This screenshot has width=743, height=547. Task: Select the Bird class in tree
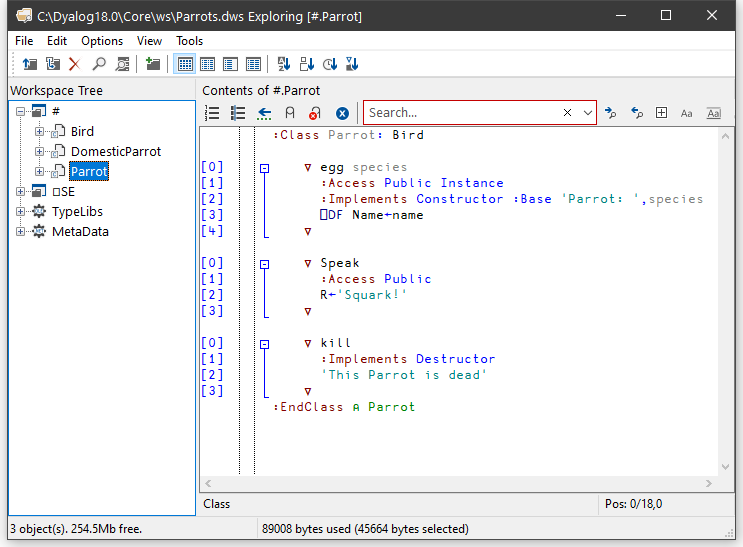pyautogui.click(x=82, y=132)
